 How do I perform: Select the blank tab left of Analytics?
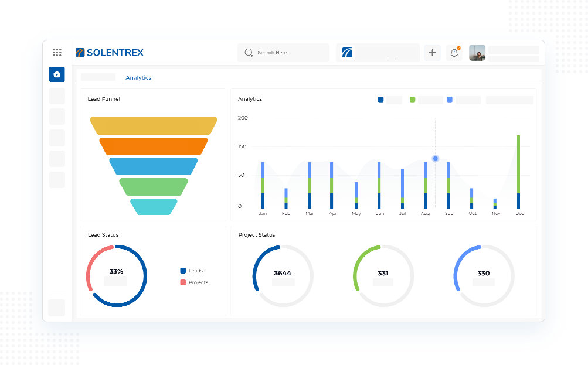[98, 77]
